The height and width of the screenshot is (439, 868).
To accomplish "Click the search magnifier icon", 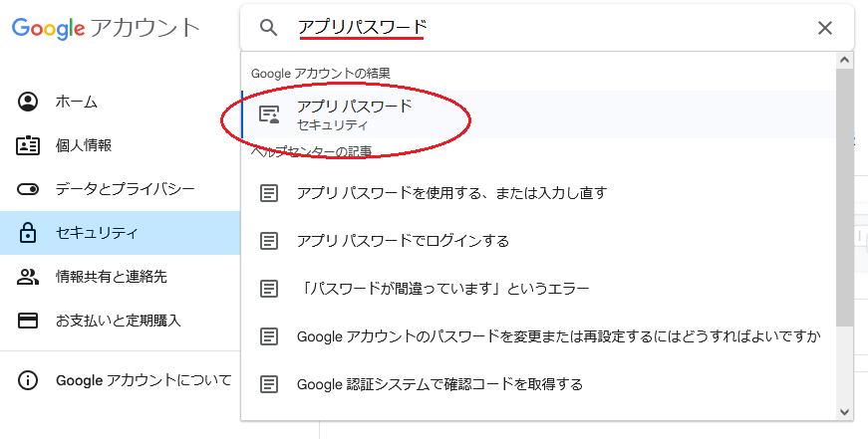I will (x=268, y=28).
